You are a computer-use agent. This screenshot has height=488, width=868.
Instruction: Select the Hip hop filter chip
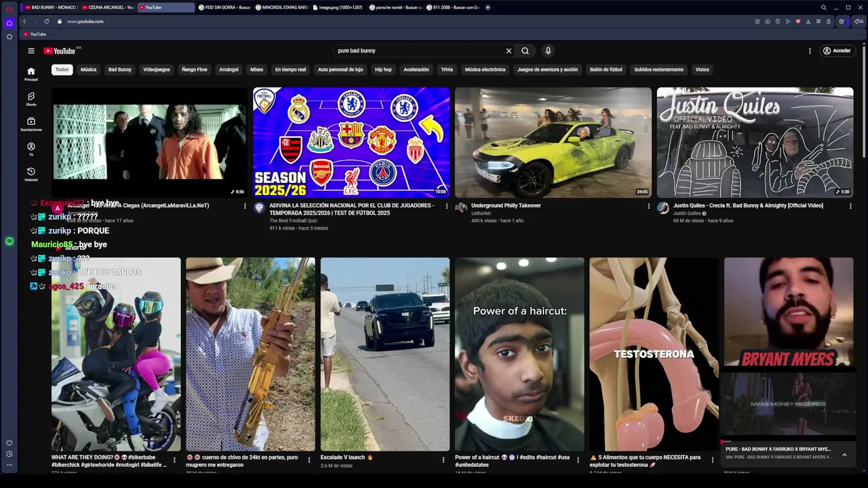(383, 69)
